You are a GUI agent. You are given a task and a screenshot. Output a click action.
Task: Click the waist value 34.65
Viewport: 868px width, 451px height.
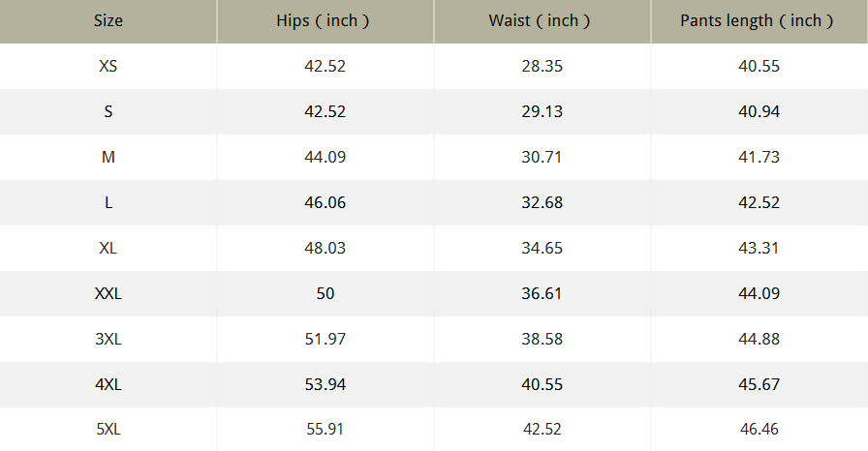[x=542, y=248]
